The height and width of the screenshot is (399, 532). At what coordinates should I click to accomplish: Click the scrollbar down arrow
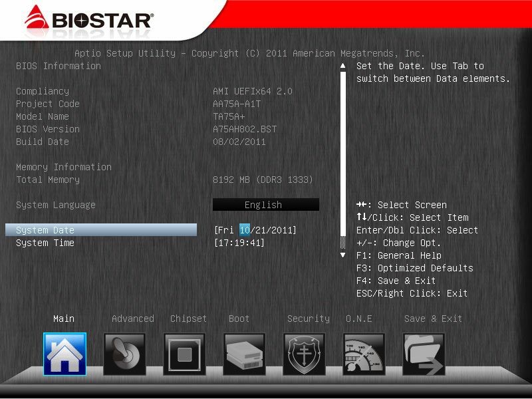343,255
